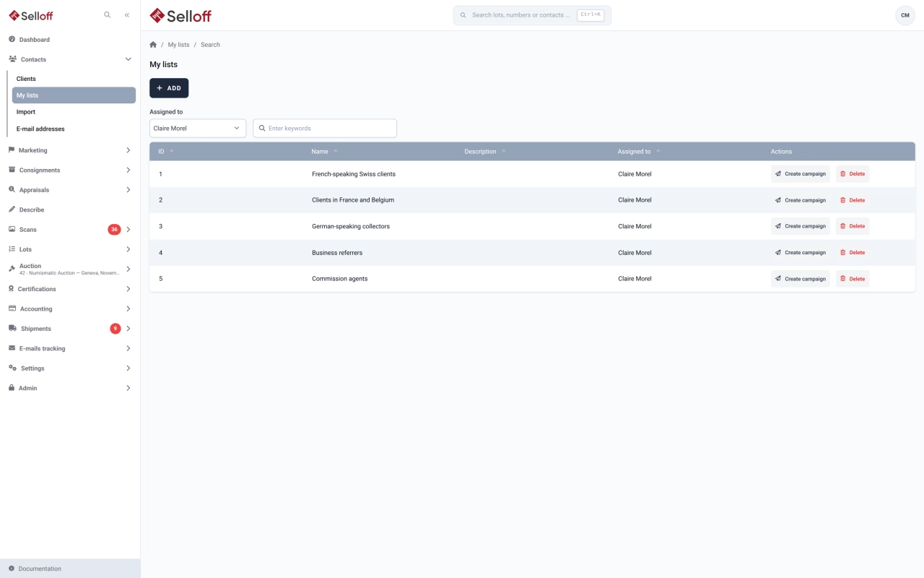Open E-mail addresses under Contacts
924x578 pixels.
coord(74,129)
